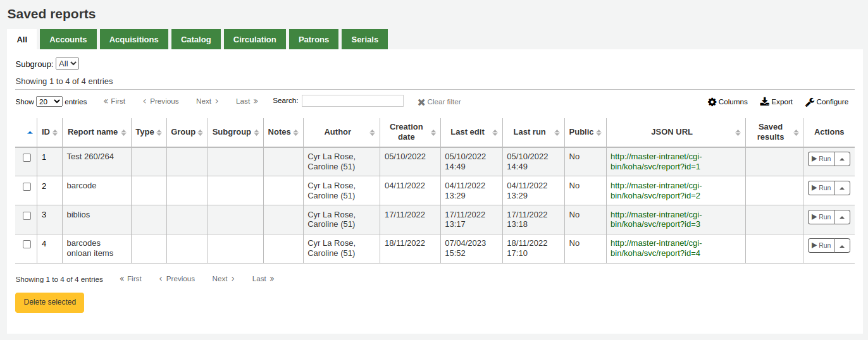868x340 pixels.
Task: Run the barcodes onloan items report
Action: click(821, 246)
